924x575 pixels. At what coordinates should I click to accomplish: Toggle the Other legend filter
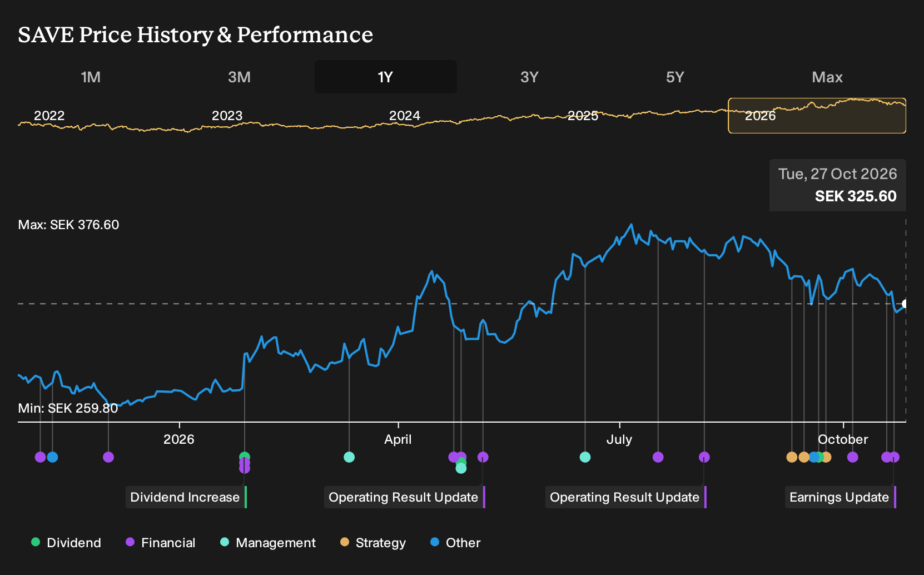[x=455, y=543]
